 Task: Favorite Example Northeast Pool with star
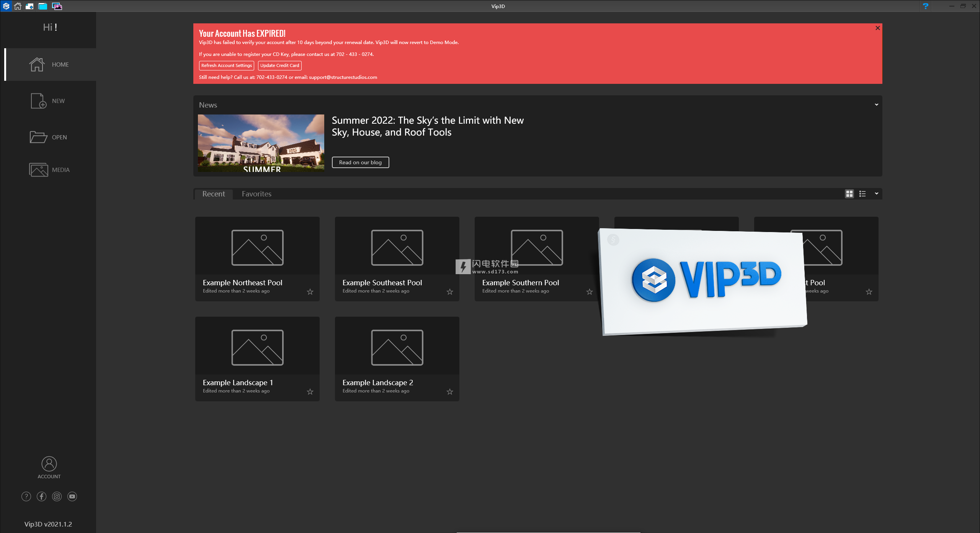[310, 292]
